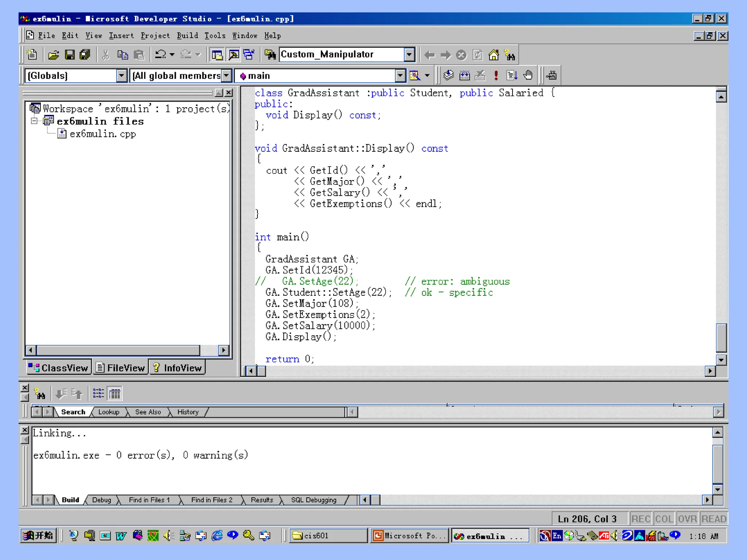Click the previous topic down-arrow icon in results panel
Viewport: 747px width, 560px height.
[x=61, y=394]
